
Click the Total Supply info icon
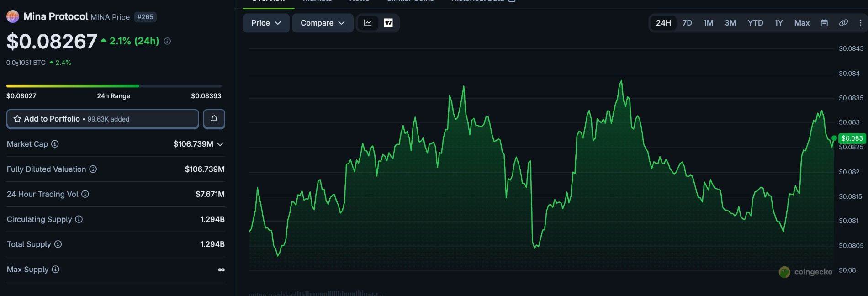[x=58, y=244]
